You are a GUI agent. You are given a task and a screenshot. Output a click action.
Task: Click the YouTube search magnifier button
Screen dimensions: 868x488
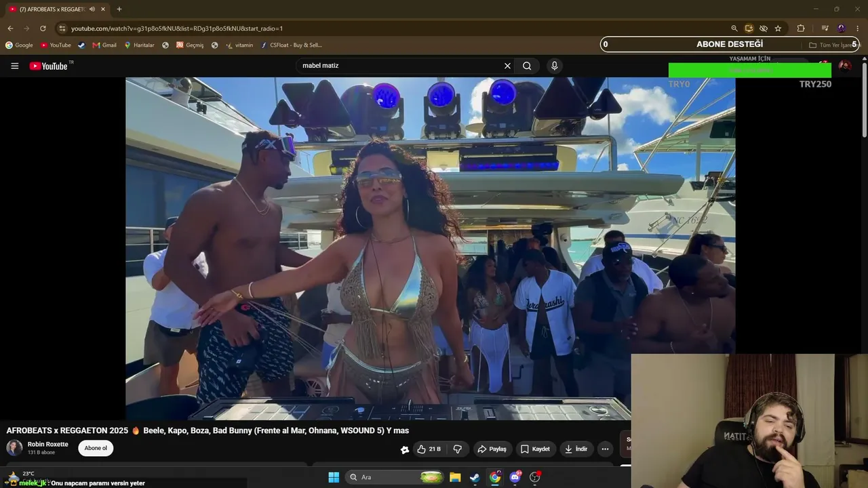tap(527, 66)
